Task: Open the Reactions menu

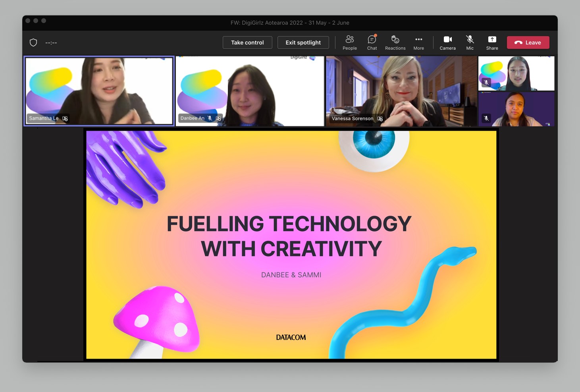Action: [395, 42]
